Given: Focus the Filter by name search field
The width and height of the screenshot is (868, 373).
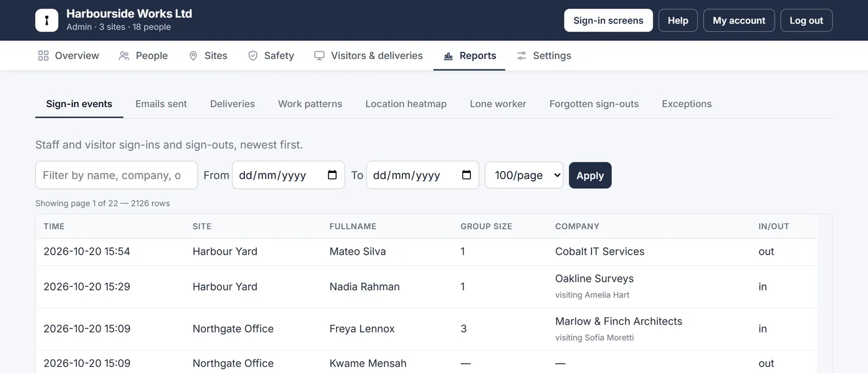Looking at the screenshot, I should pos(117,175).
